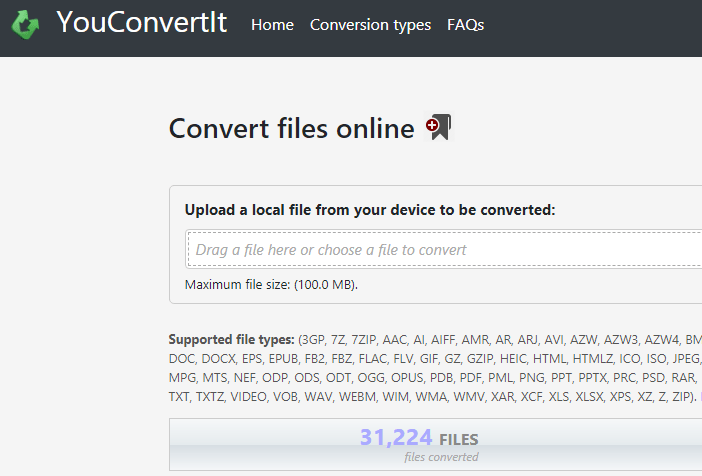Click the green YouConvertIt recycle logo
Screen dimensions: 702x476
point(25,24)
